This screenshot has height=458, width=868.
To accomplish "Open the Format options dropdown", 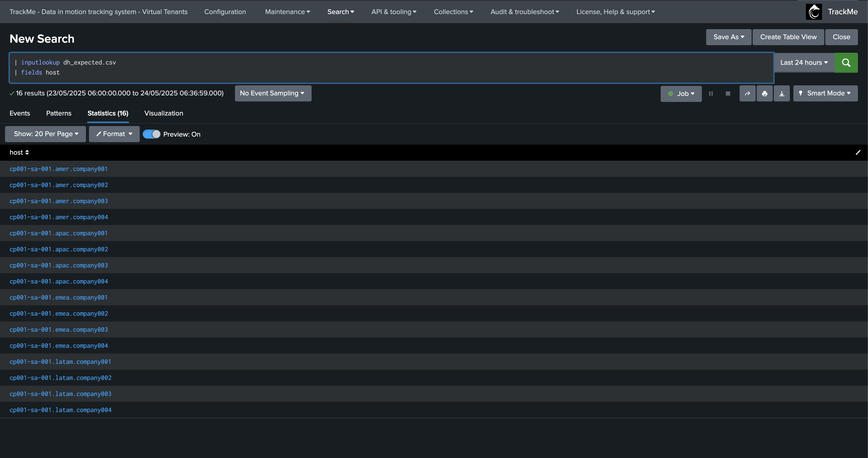I will 114,134.
